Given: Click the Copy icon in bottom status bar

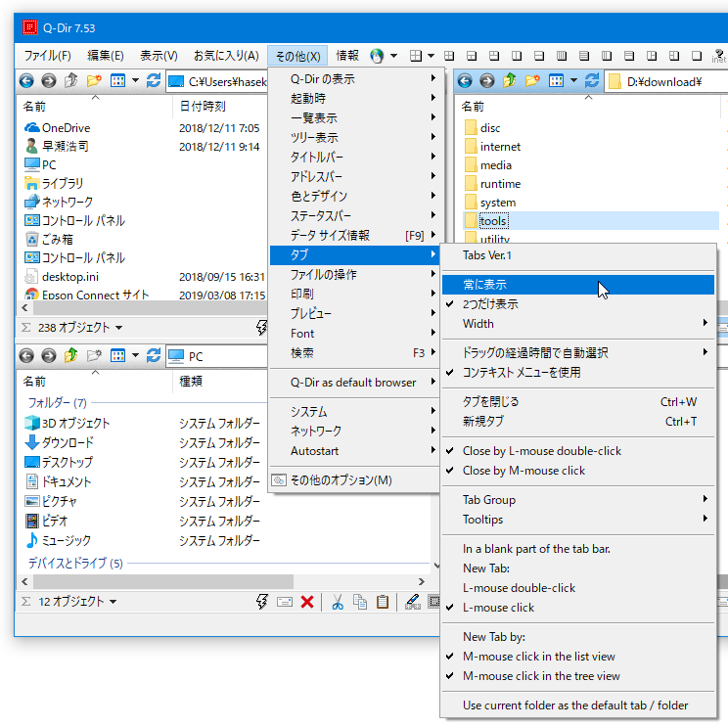Looking at the screenshot, I should coord(360,602).
